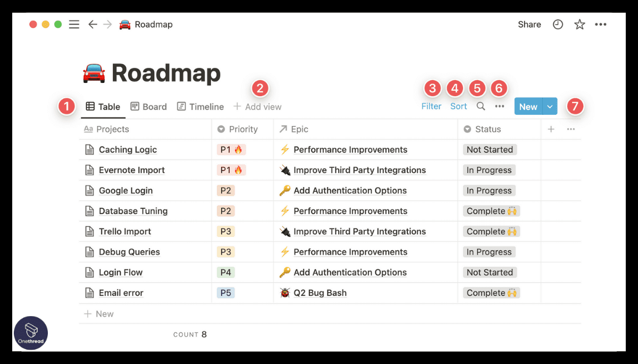The image size is (638, 364).
Task: Open the Filter options
Action: 431,106
